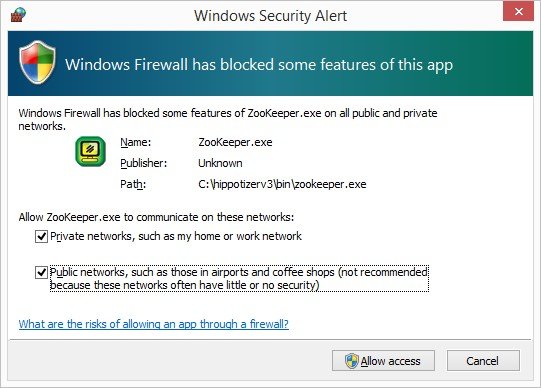Select the zookeeper.exe path text
The width and height of the screenshot is (541, 388).
point(282,184)
